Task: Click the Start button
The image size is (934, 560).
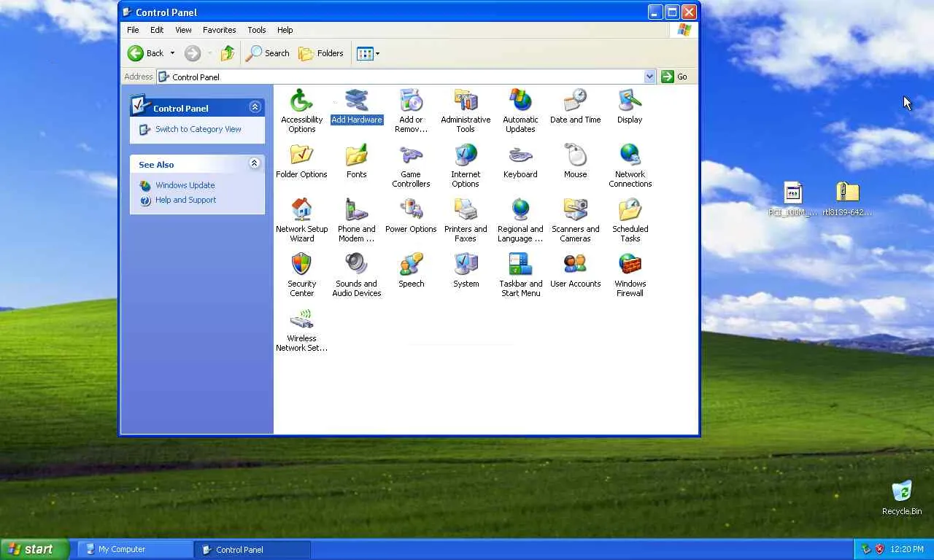Action: (x=34, y=549)
